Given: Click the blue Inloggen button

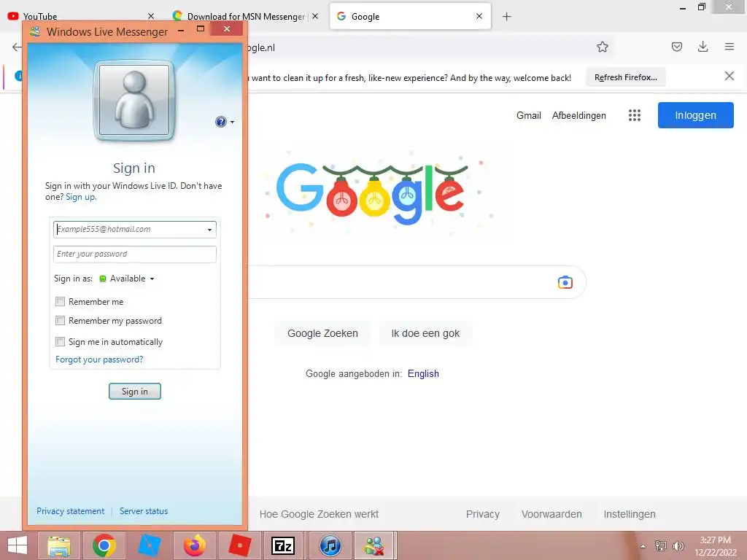Looking at the screenshot, I should tap(695, 115).
